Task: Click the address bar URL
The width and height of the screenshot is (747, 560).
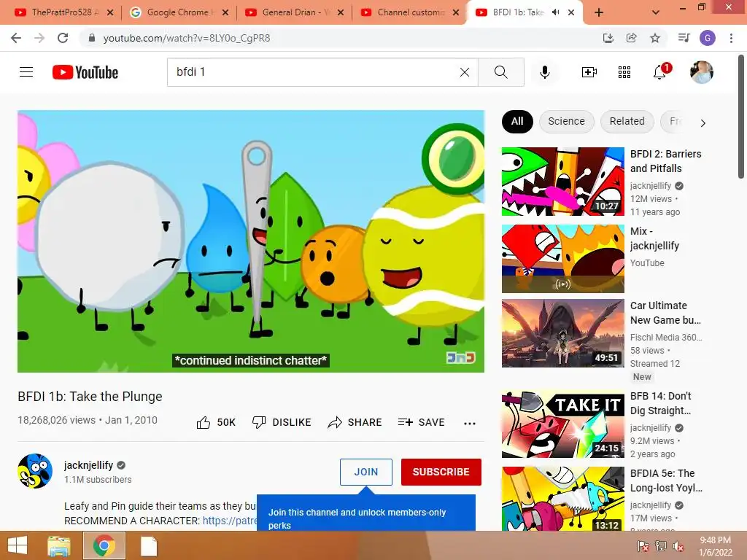Action: 187,38
